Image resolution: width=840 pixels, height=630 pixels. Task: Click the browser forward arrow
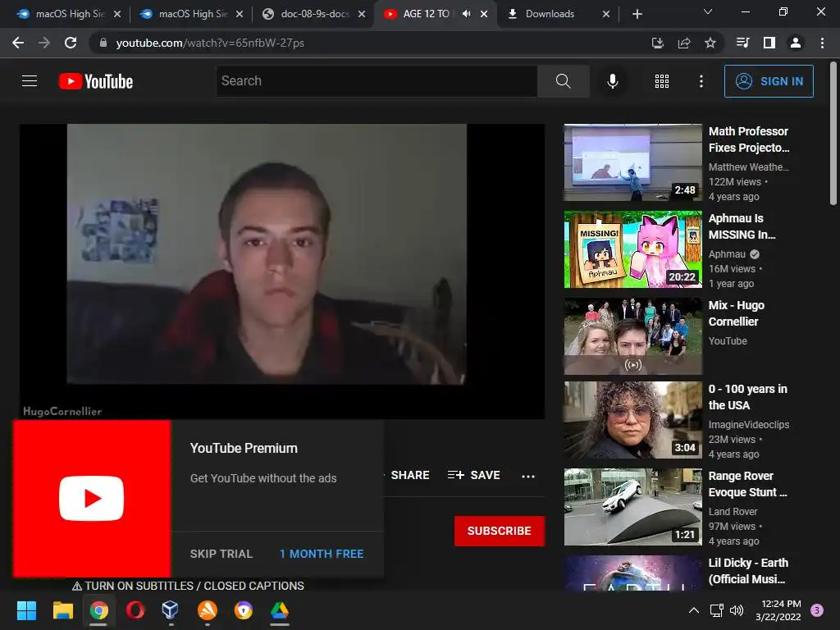pyautogui.click(x=44, y=43)
